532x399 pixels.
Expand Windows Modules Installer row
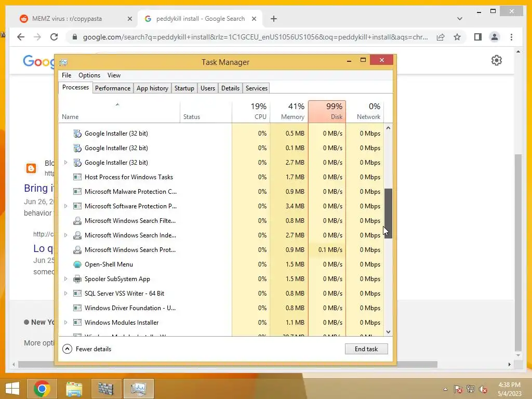pos(66,323)
